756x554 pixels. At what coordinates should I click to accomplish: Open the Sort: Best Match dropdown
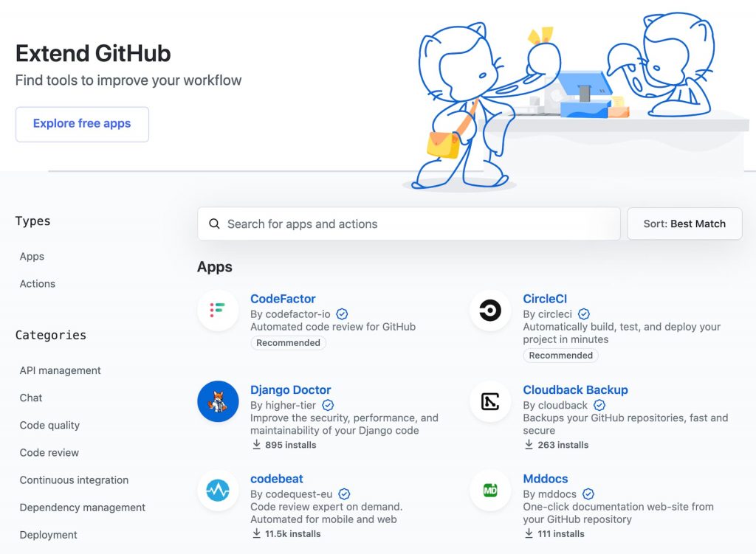684,224
